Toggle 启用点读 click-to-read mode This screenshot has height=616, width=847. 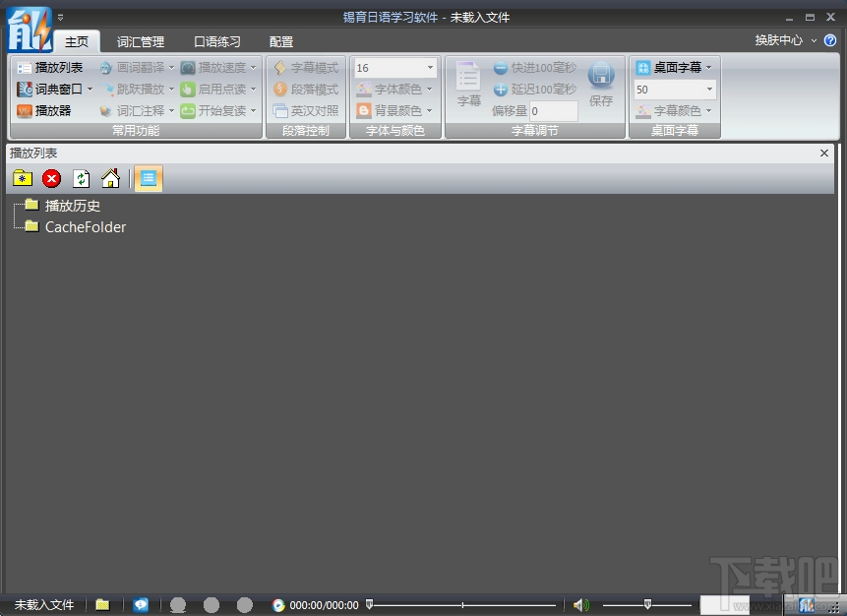coord(213,90)
